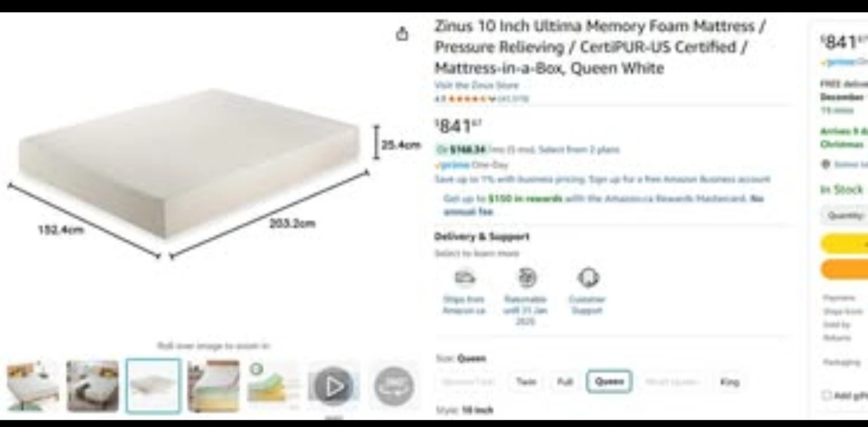Screen dimensions: 868x427
Task: Click the share icon above product image
Action: (x=402, y=34)
